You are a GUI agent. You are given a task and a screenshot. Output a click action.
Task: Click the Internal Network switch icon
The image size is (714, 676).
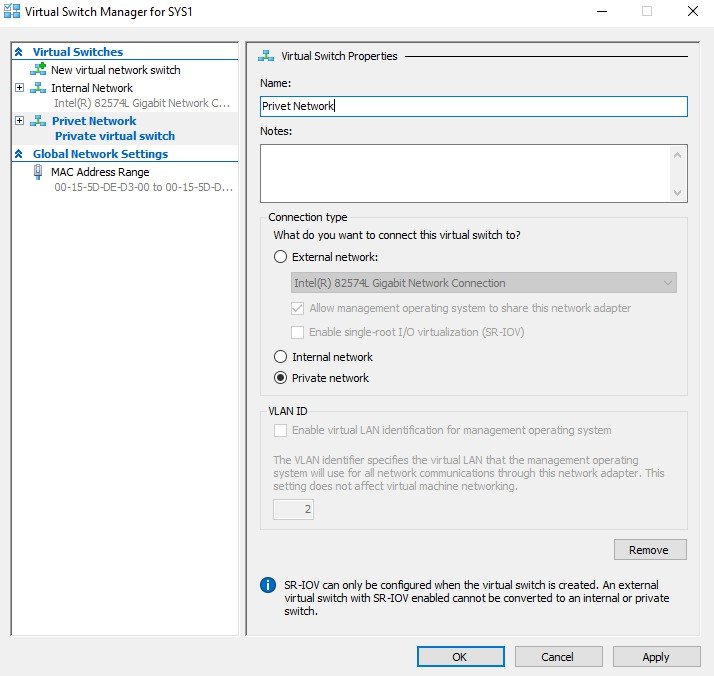38,87
